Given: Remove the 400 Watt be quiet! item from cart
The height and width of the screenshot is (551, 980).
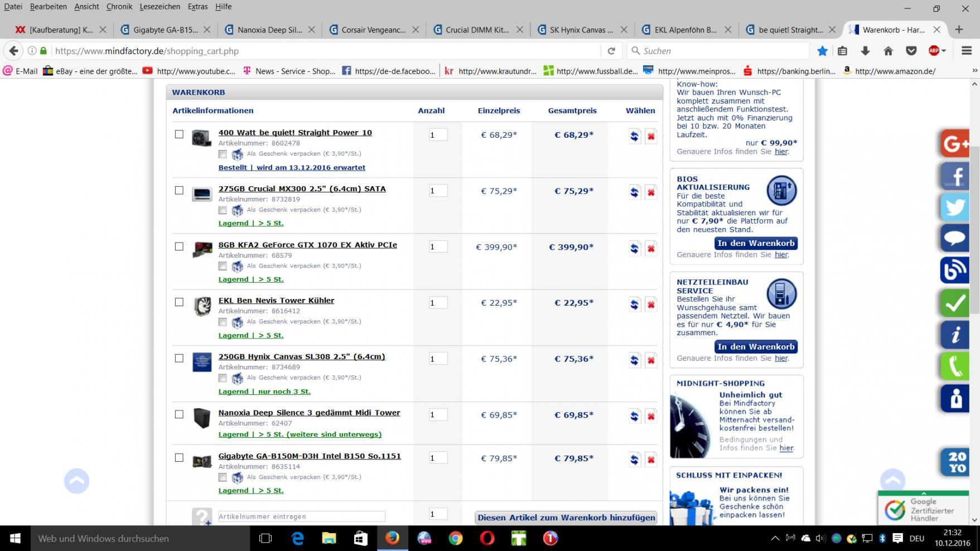Looking at the screenshot, I should (x=651, y=136).
